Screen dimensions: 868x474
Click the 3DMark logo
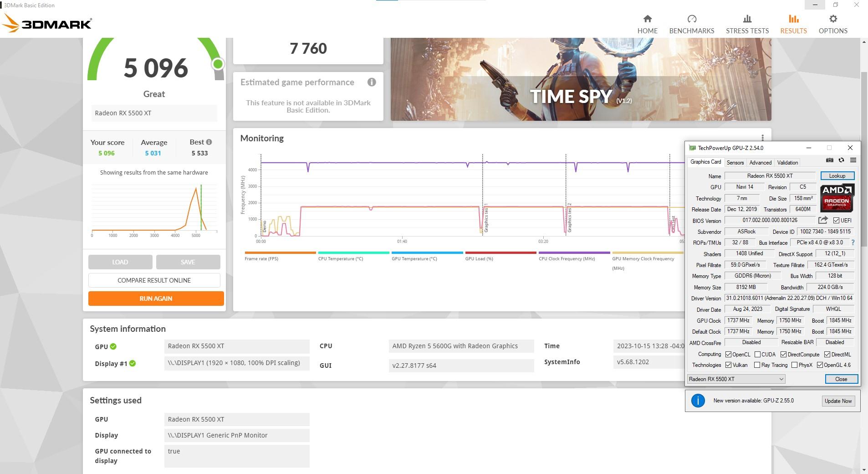(x=47, y=23)
